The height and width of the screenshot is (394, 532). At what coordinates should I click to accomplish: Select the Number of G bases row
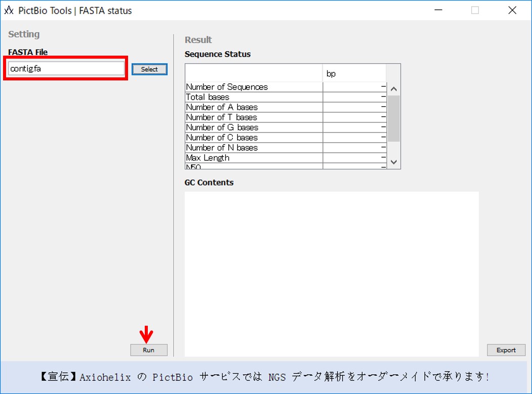coord(254,127)
